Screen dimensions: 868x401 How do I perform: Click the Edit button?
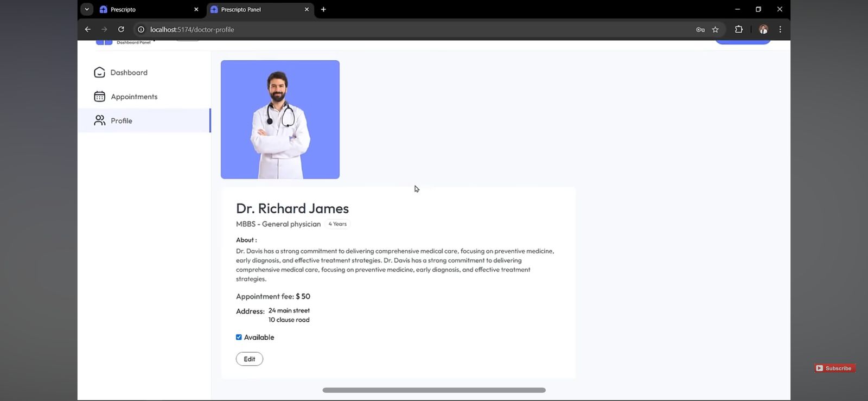pos(250,359)
